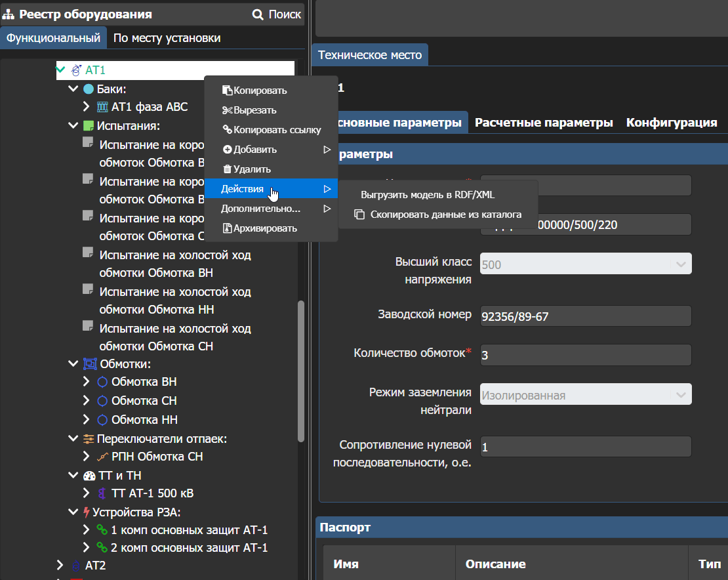Switch to the По месту установки tab

[x=167, y=38]
